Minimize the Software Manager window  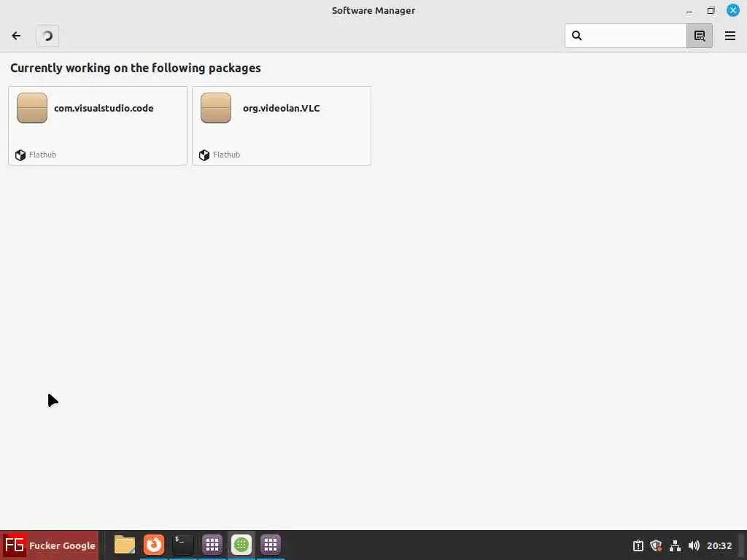click(689, 11)
